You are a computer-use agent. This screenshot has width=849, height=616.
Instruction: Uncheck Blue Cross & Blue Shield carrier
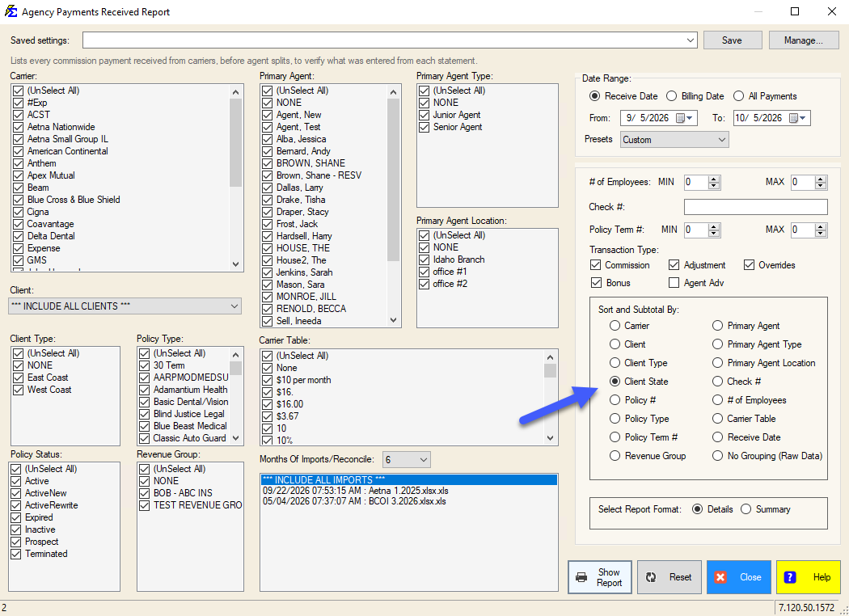click(x=19, y=199)
